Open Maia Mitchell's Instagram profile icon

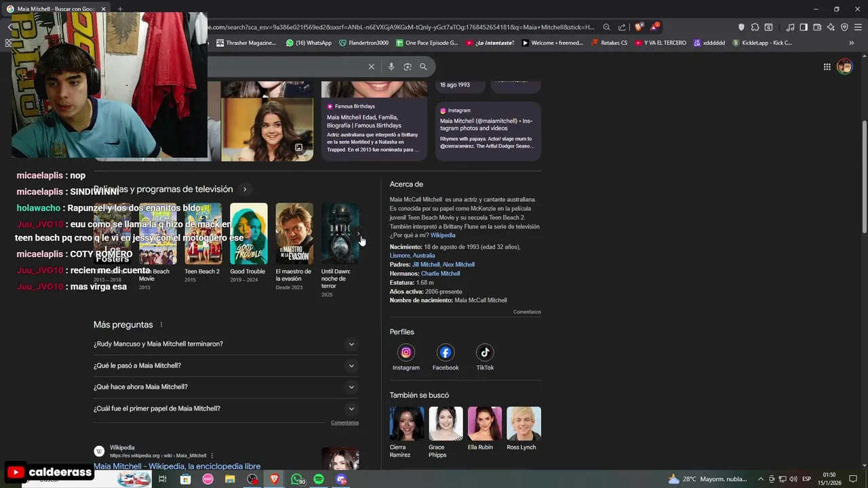point(406,352)
